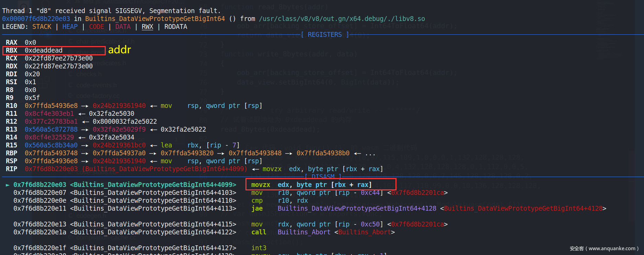Open the libv8.so file path
644x255 pixels.
(342, 19)
